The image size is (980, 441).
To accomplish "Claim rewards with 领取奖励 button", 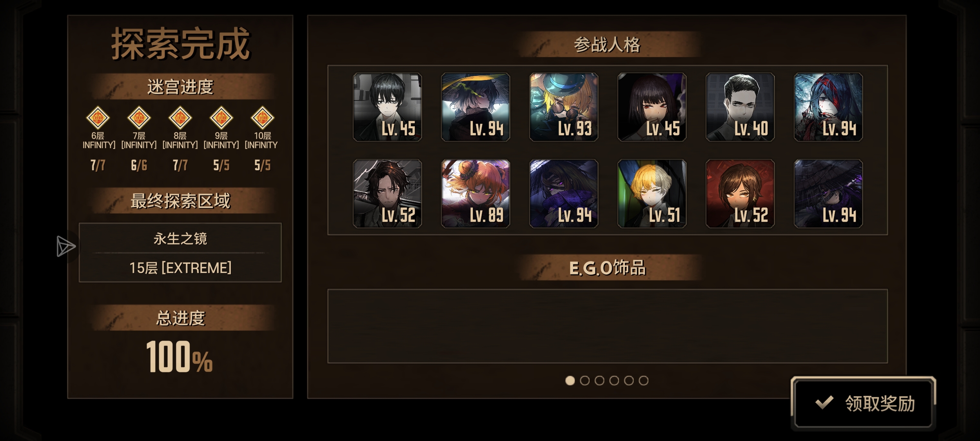I will coord(863,403).
